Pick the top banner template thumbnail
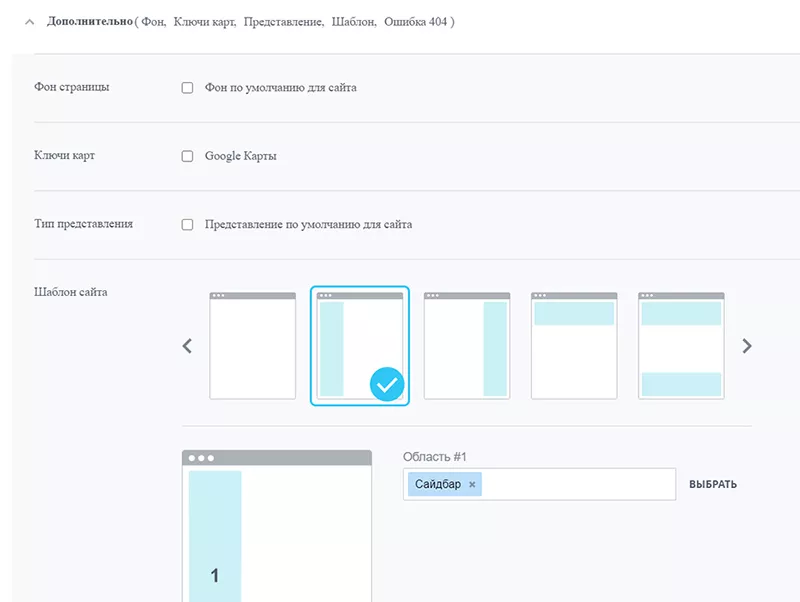Image resolution: width=800 pixels, height=602 pixels. (574, 346)
